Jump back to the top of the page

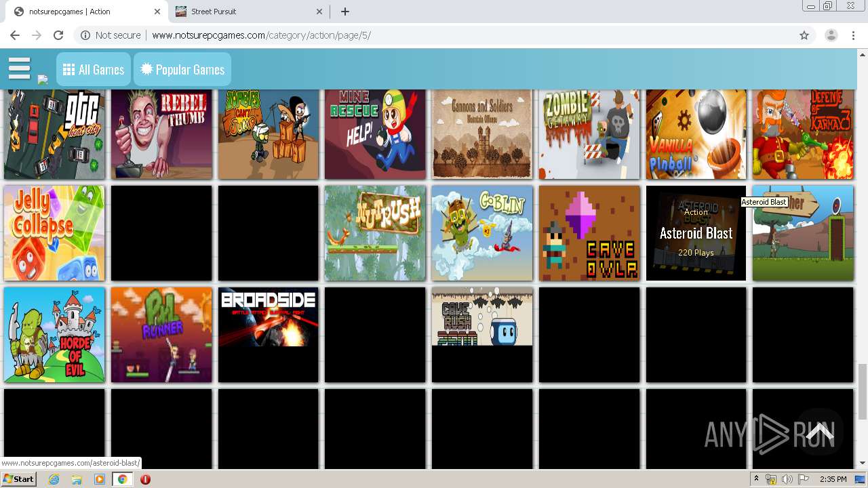819,432
